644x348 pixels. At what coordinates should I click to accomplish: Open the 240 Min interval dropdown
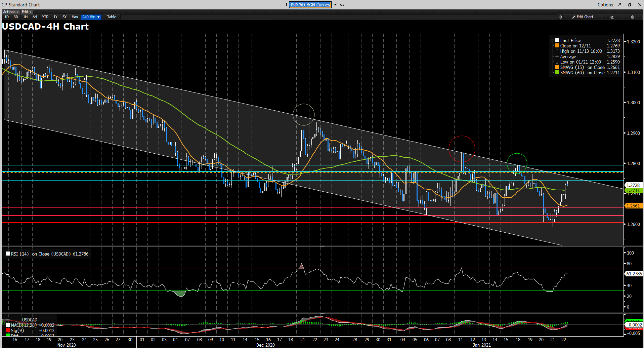[91, 17]
